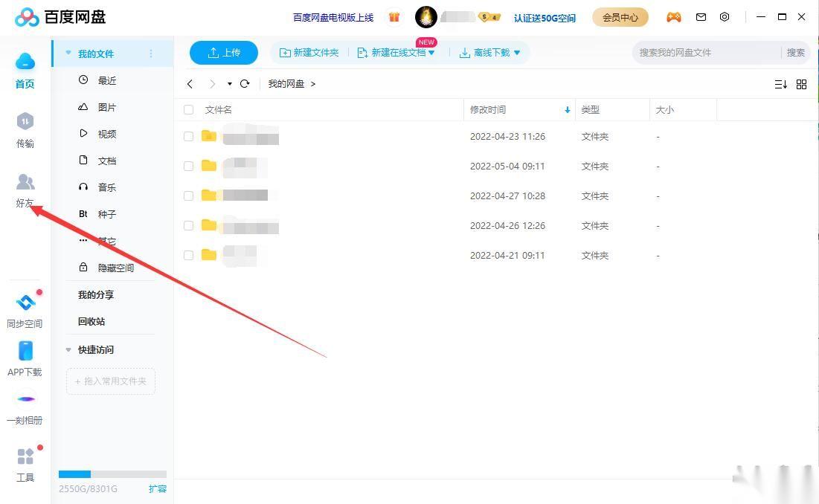
Task: Click the sort direction arrow in 修改时间
Action: point(568,110)
